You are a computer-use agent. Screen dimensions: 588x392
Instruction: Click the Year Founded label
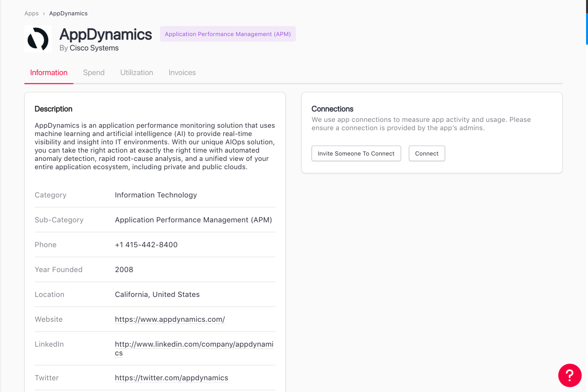[59, 270]
